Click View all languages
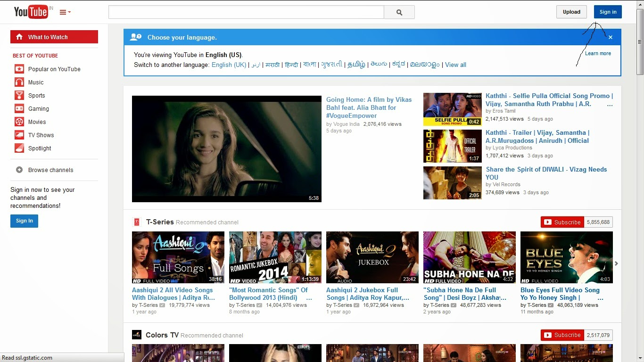Image resolution: width=644 pixels, height=362 pixels. (x=455, y=65)
